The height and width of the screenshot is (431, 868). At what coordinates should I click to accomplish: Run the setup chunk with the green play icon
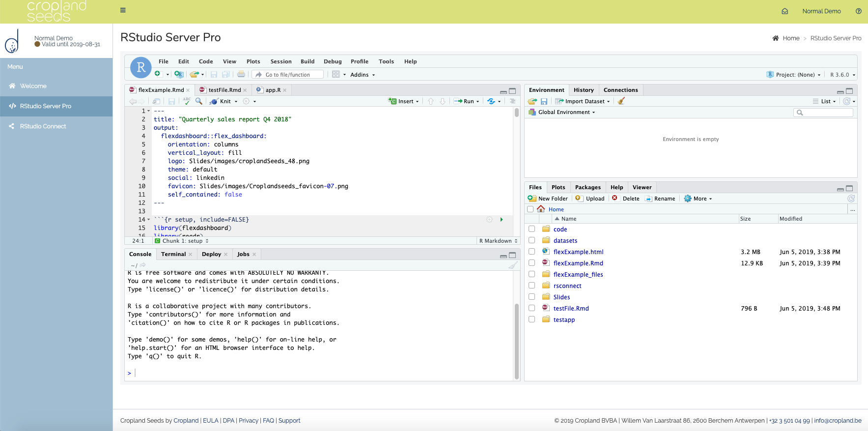pos(502,220)
